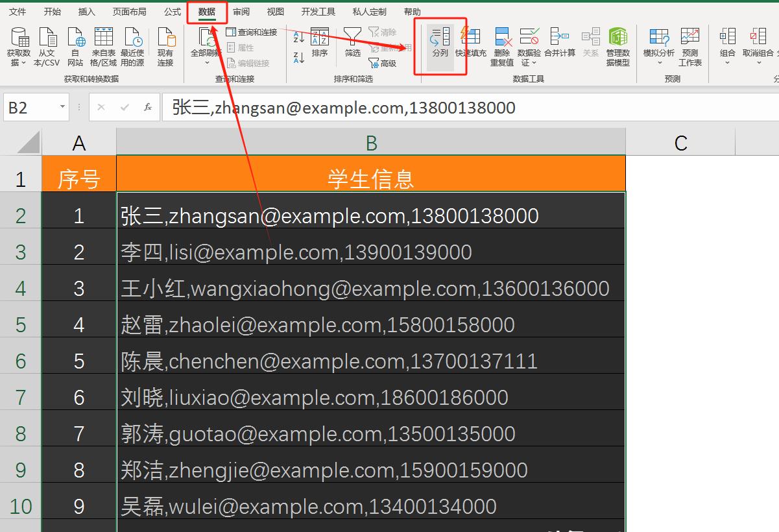Click 快速填充 (Flash Fill)

pyautogui.click(x=471, y=43)
